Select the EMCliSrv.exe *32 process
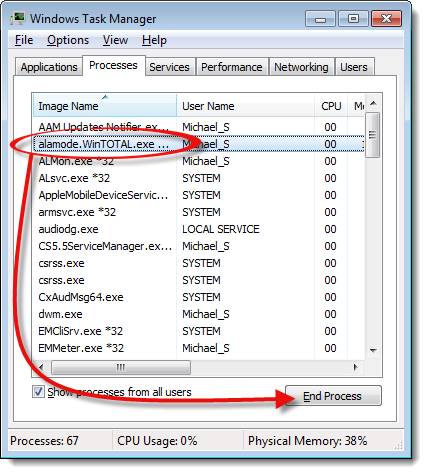Screen dimensions: 427x473 198,331
